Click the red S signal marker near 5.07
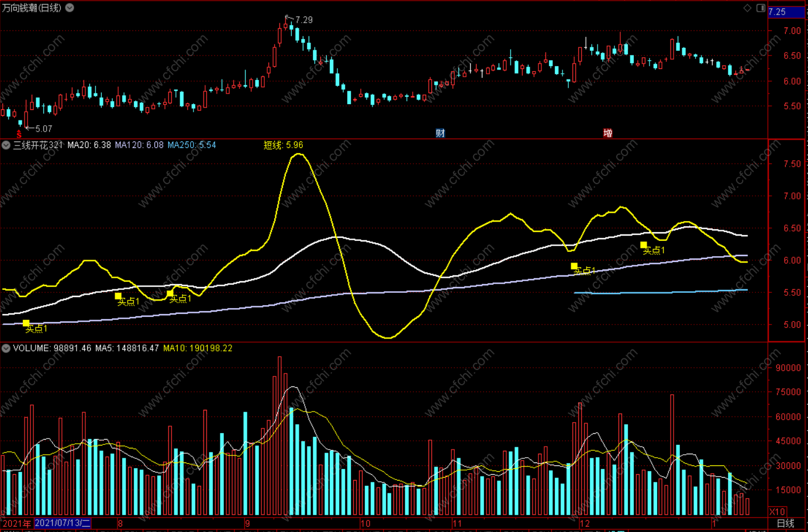 click(19, 134)
